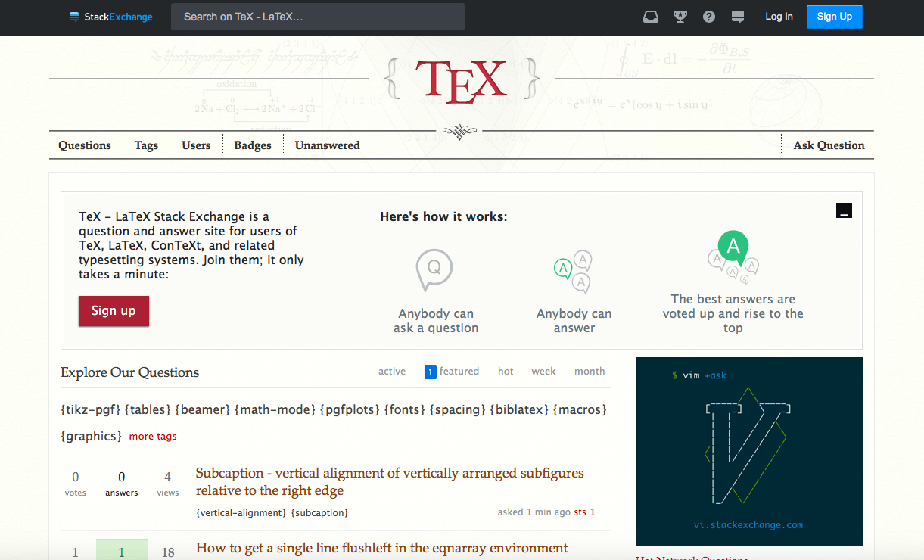Click the {vertical-alignment} question tag
This screenshot has height=560, width=924.
pyautogui.click(x=241, y=513)
